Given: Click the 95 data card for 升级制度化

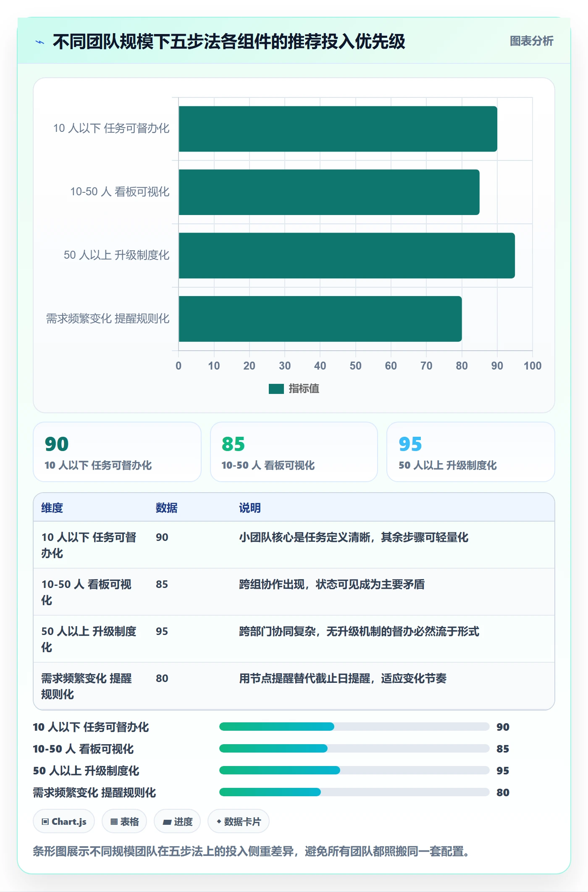Looking at the screenshot, I should coord(471,452).
